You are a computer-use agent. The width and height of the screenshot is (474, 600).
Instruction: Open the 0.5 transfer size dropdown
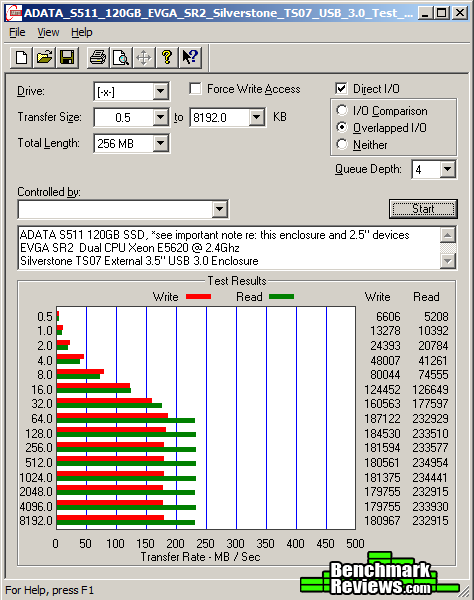(161, 117)
